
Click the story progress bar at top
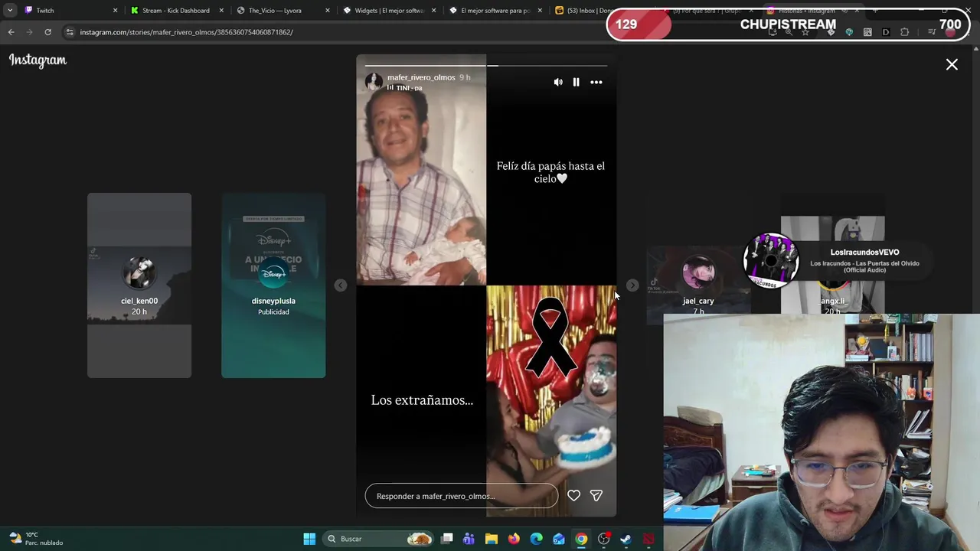pos(486,65)
